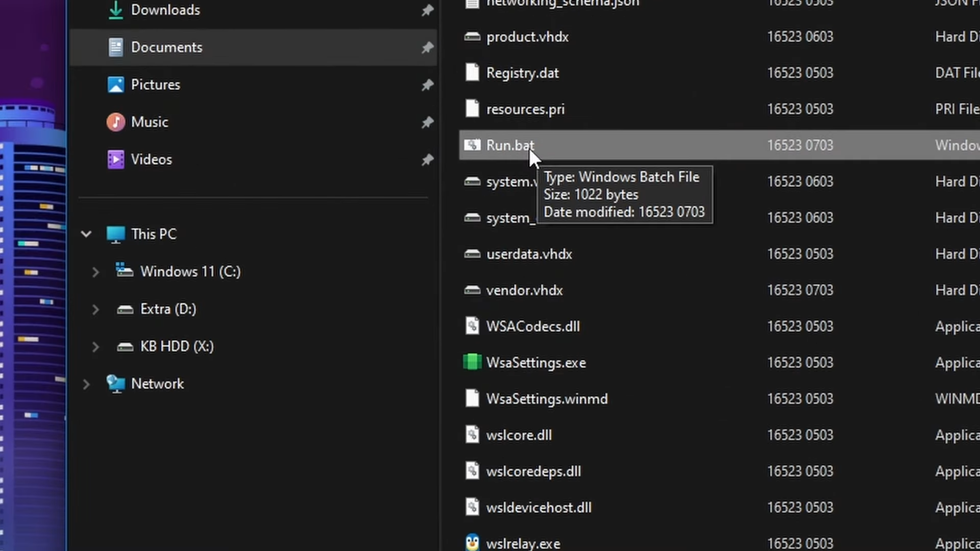Click the Pictures folder icon

pos(116,85)
